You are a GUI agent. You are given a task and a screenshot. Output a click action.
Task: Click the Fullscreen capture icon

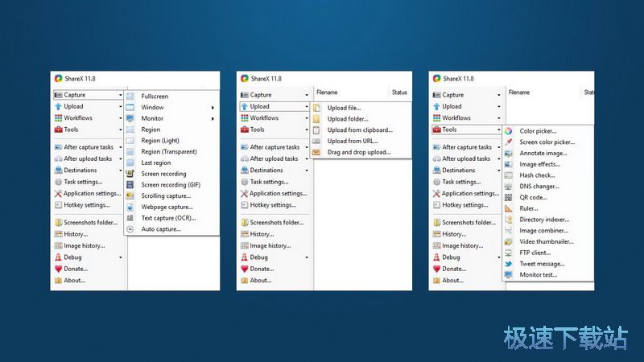coord(130,97)
